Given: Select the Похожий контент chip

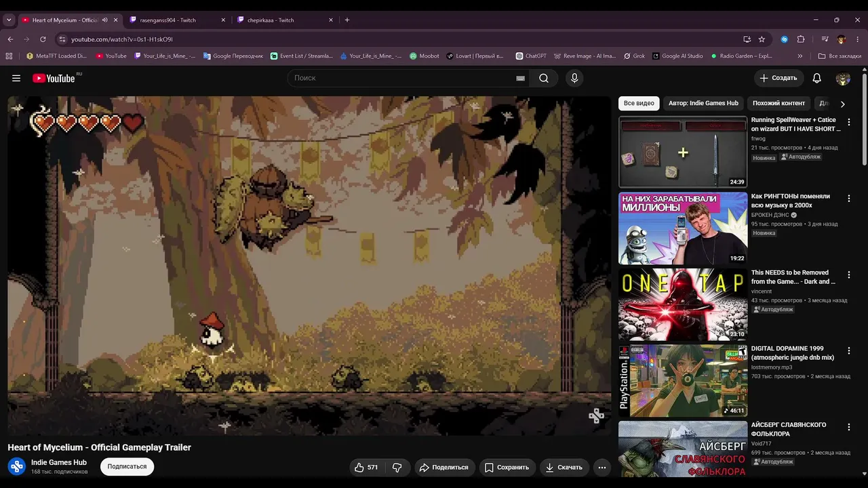Looking at the screenshot, I should tap(778, 104).
